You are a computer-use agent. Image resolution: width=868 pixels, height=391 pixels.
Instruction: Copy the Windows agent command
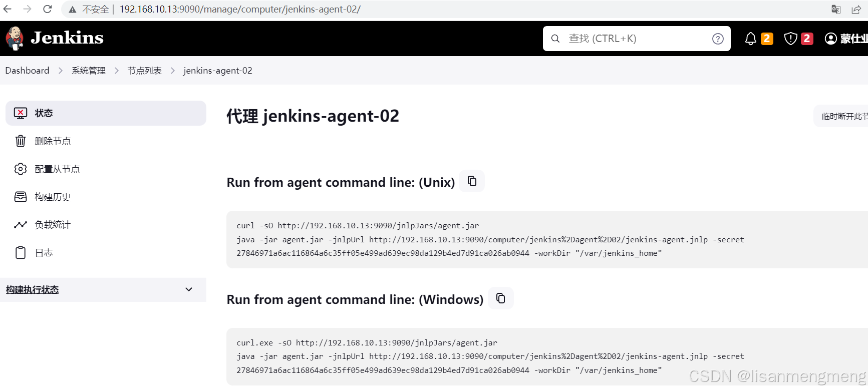(500, 298)
